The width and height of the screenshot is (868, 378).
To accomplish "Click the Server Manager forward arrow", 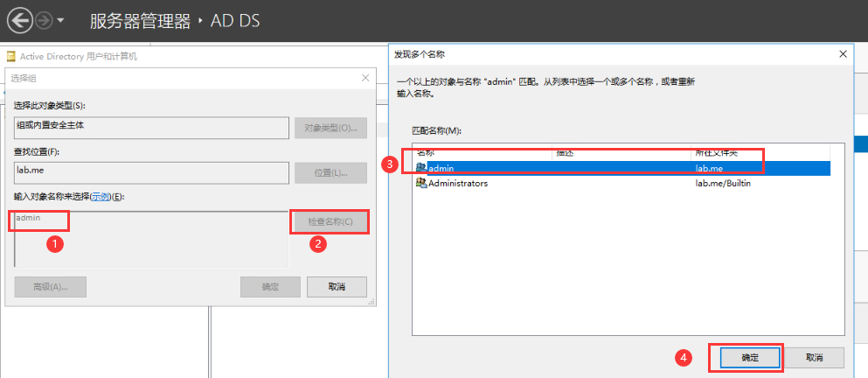I will (x=45, y=21).
